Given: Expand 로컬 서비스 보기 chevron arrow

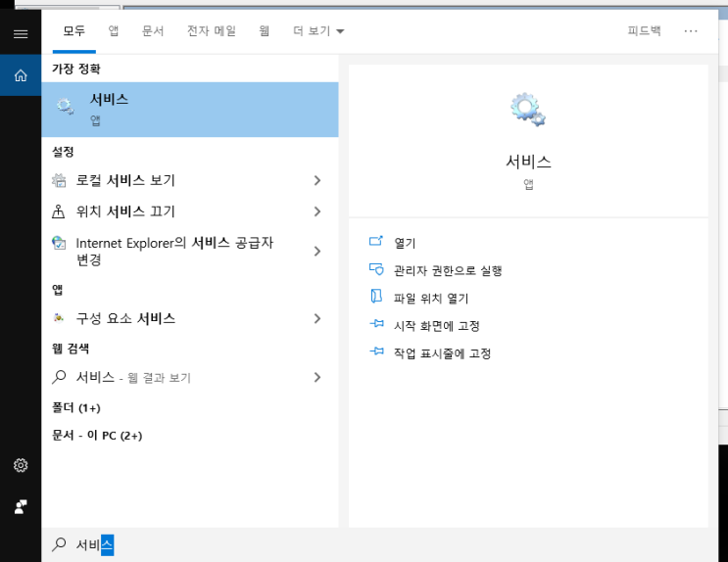Looking at the screenshot, I should [x=317, y=180].
